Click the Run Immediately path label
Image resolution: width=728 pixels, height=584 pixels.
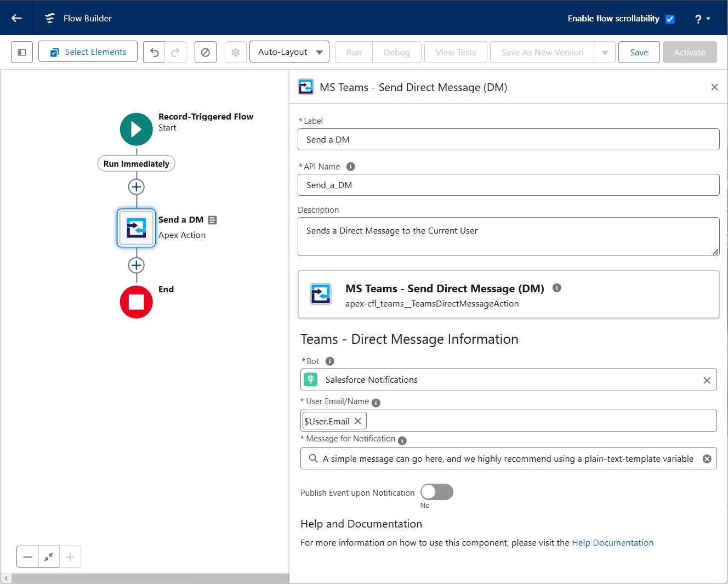136,163
